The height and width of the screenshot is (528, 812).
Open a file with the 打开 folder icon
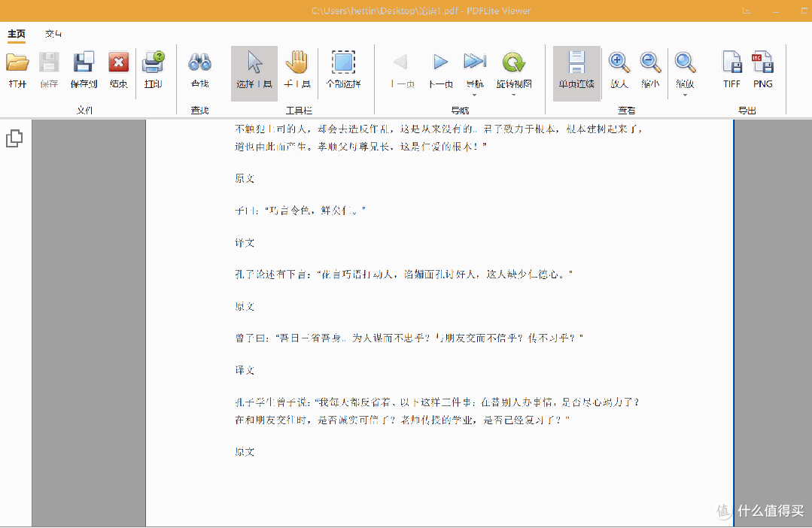(x=17, y=62)
